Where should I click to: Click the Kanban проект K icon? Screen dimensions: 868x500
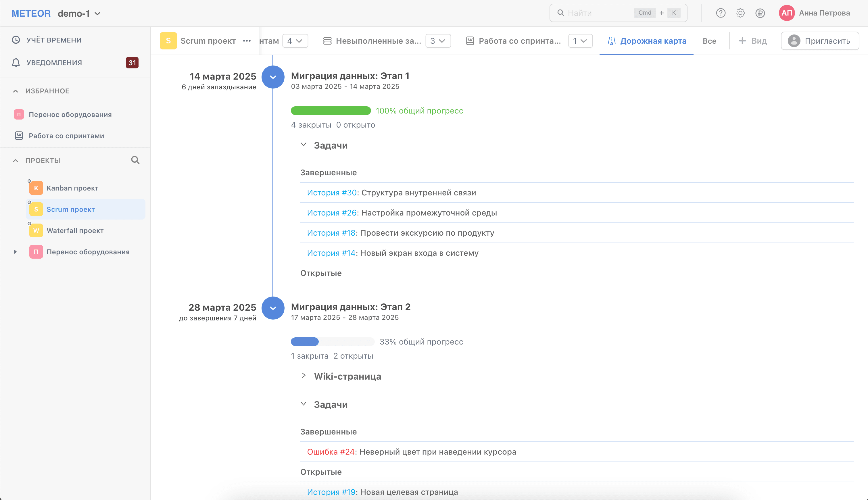coord(36,188)
